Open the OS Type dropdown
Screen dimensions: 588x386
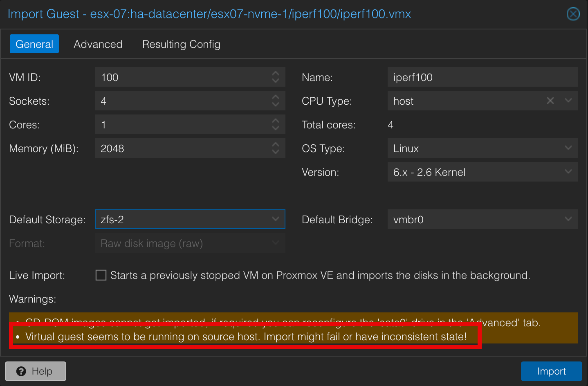pyautogui.click(x=568, y=148)
